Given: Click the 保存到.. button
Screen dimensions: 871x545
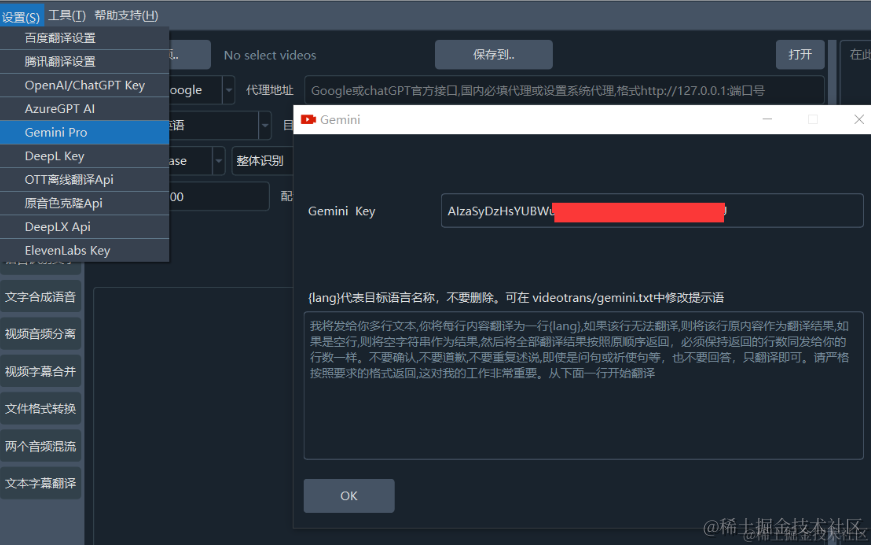Looking at the screenshot, I should pos(493,54).
